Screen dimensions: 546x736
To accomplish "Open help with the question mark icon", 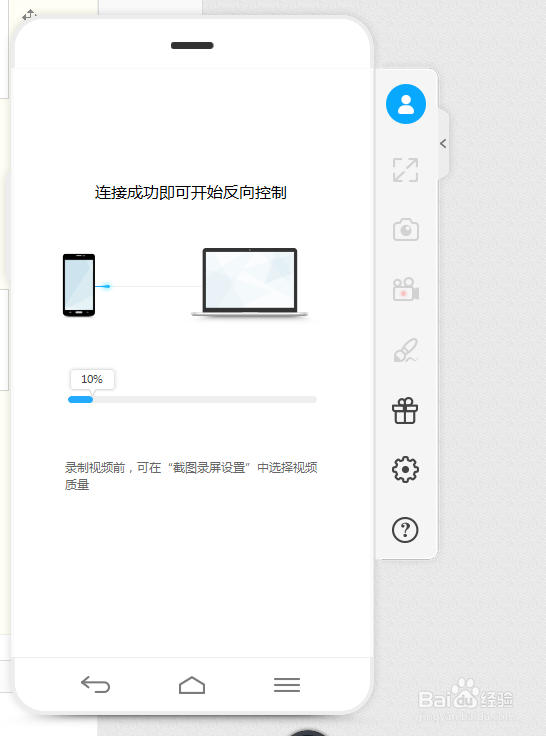I will click(405, 530).
